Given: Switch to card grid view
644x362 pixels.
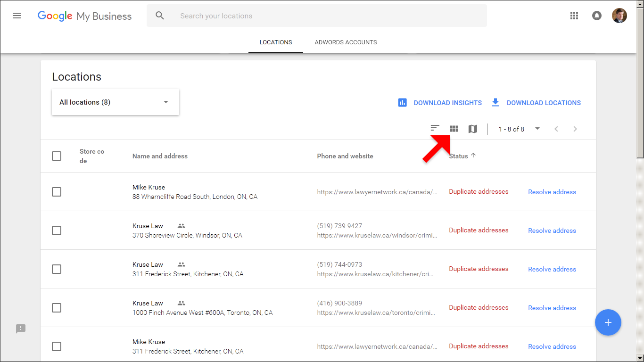Looking at the screenshot, I should 454,128.
